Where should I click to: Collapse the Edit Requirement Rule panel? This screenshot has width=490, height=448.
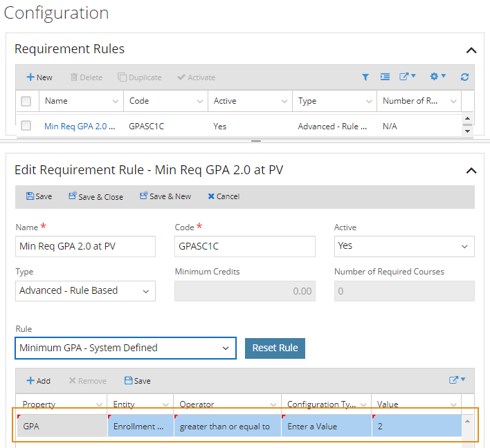(x=471, y=171)
